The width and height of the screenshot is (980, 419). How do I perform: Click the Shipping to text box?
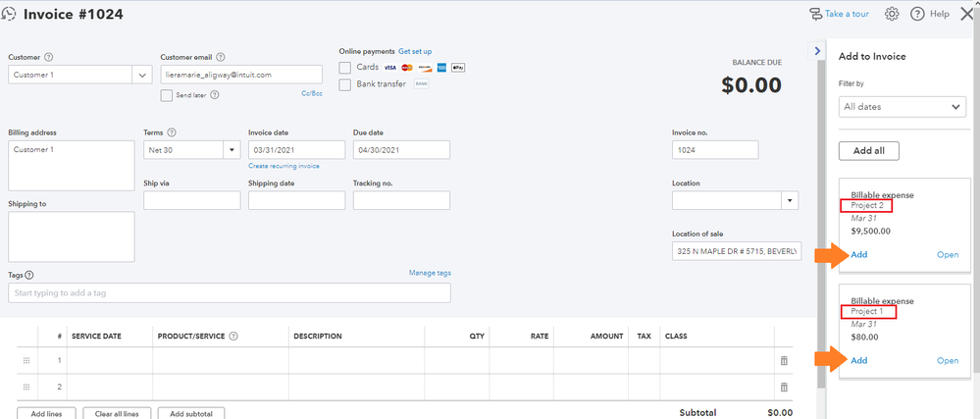[72, 237]
